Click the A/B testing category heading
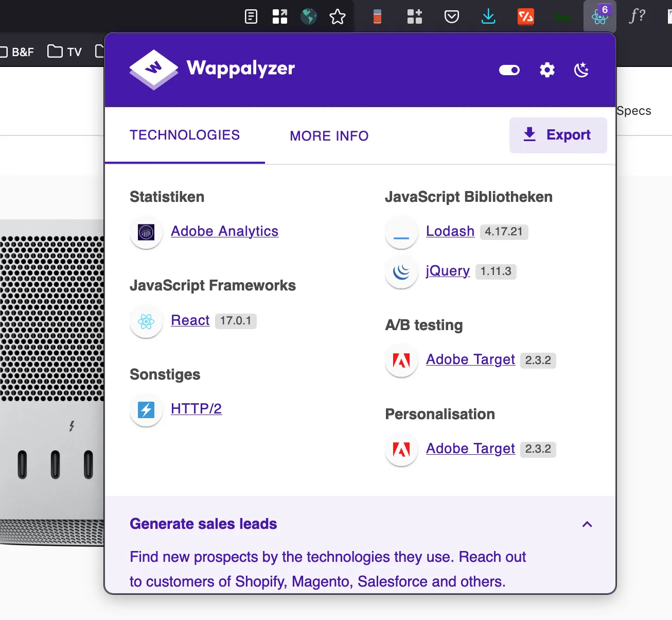The height and width of the screenshot is (620, 672). point(424,325)
